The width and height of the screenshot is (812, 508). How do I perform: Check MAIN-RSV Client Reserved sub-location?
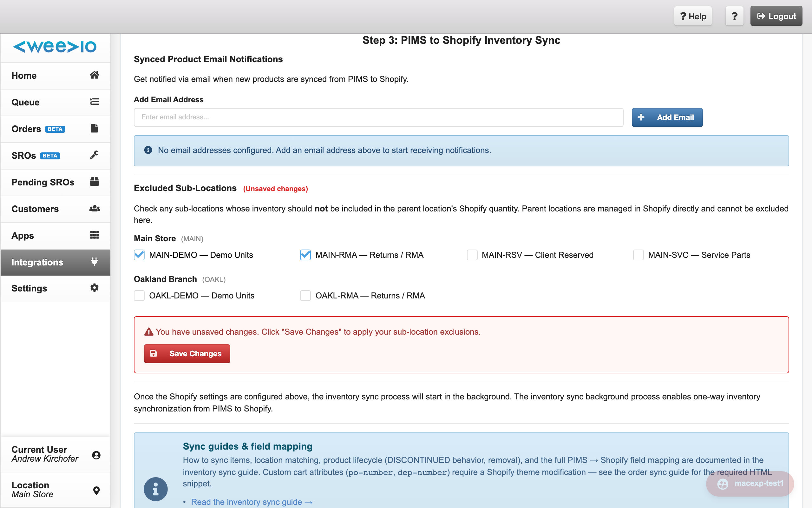[x=472, y=255]
